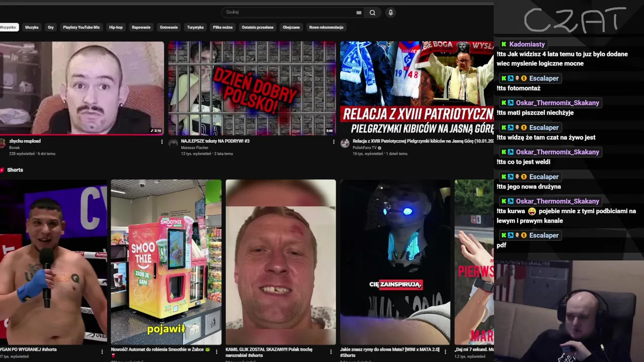Select the Muzyka filter chip

[x=32, y=27]
